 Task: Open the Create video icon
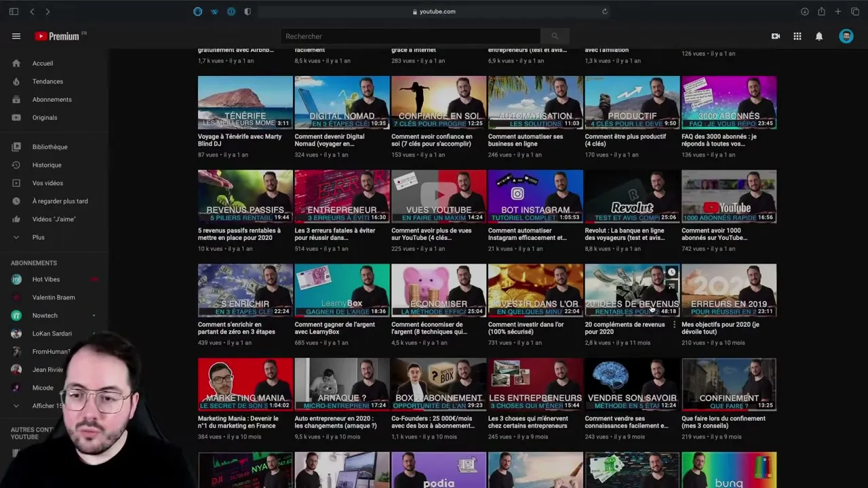776,36
